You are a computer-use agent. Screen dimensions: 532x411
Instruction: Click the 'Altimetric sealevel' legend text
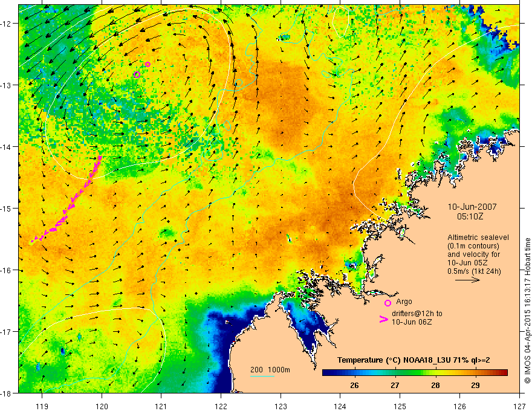tap(478, 238)
